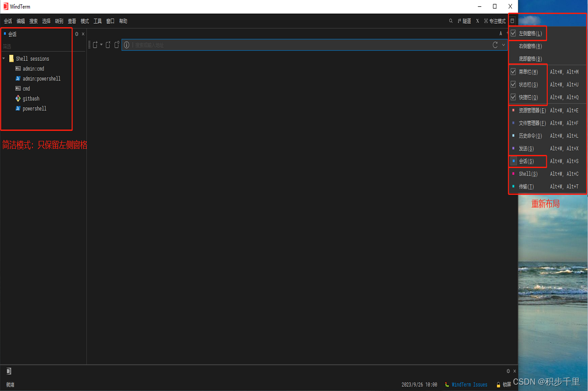588x391 pixels.
Task: Click the second session toolbar icon with x mark
Action: point(108,45)
